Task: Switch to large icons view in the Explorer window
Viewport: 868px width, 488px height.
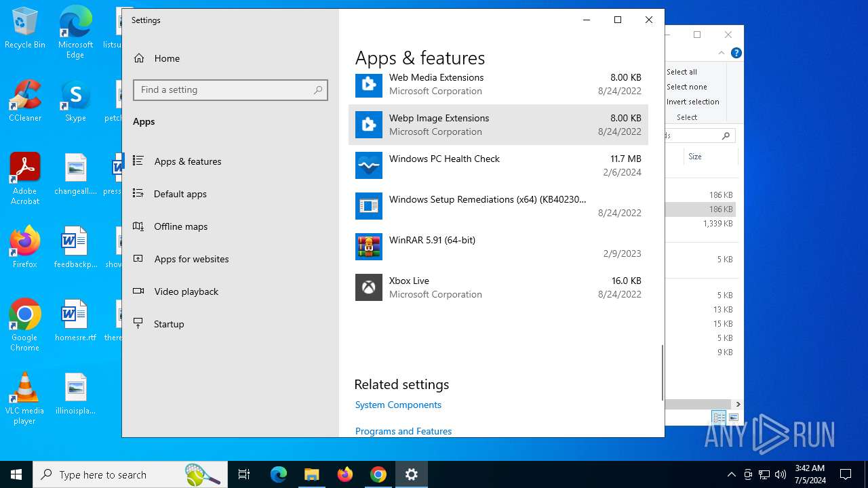Action: (x=733, y=418)
